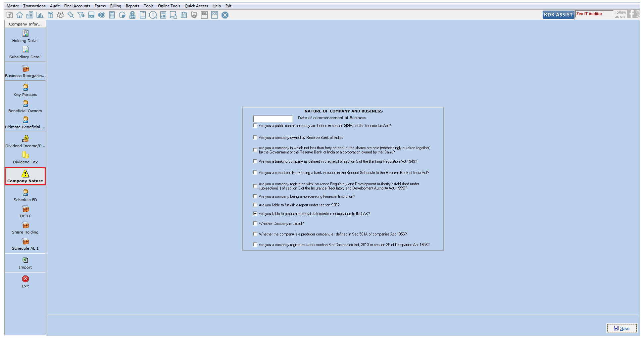The width and height of the screenshot is (644, 338).
Task: Open Beneficial Owners in the sidebar
Action: 25,106
